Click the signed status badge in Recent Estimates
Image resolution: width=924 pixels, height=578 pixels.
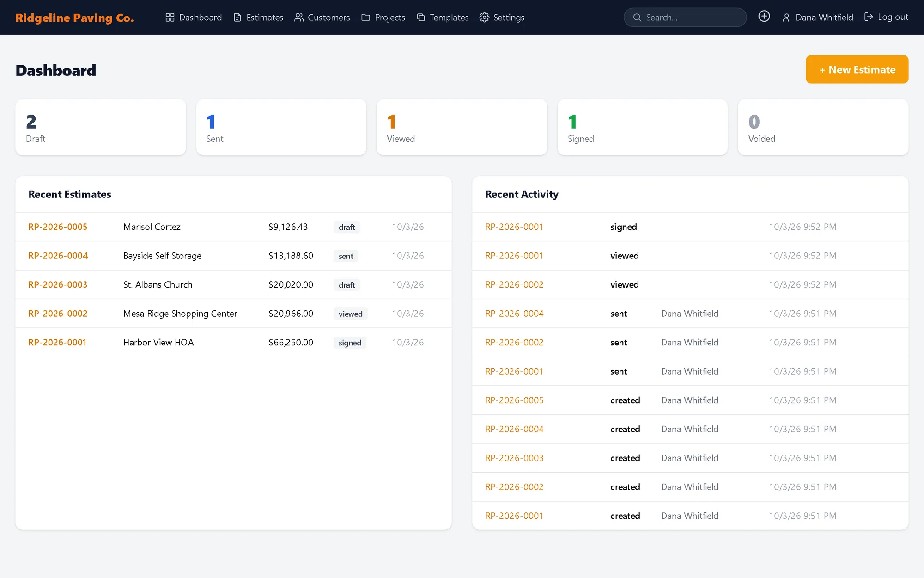(x=350, y=343)
